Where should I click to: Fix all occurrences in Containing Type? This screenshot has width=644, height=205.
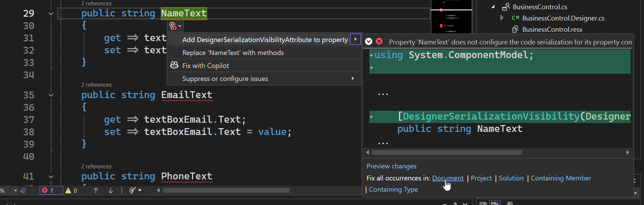[x=393, y=189]
